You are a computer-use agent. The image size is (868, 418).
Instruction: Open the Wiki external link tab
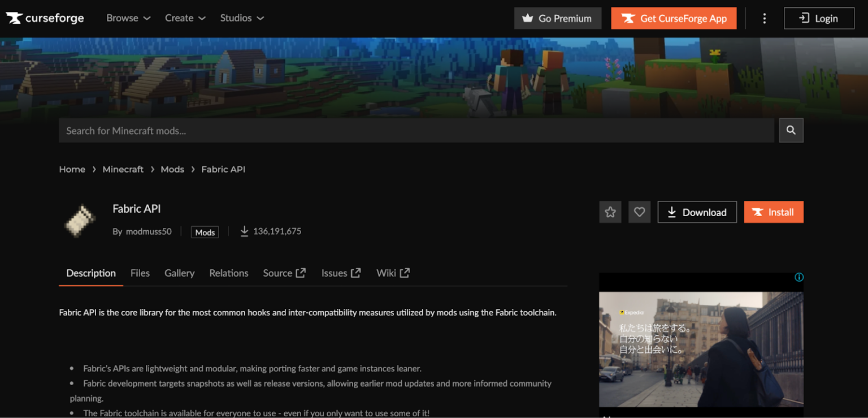tap(393, 273)
